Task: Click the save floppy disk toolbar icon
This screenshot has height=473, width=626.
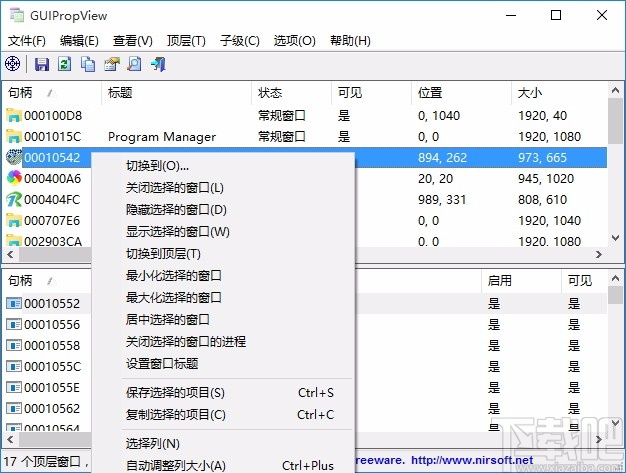Action: tap(42, 64)
